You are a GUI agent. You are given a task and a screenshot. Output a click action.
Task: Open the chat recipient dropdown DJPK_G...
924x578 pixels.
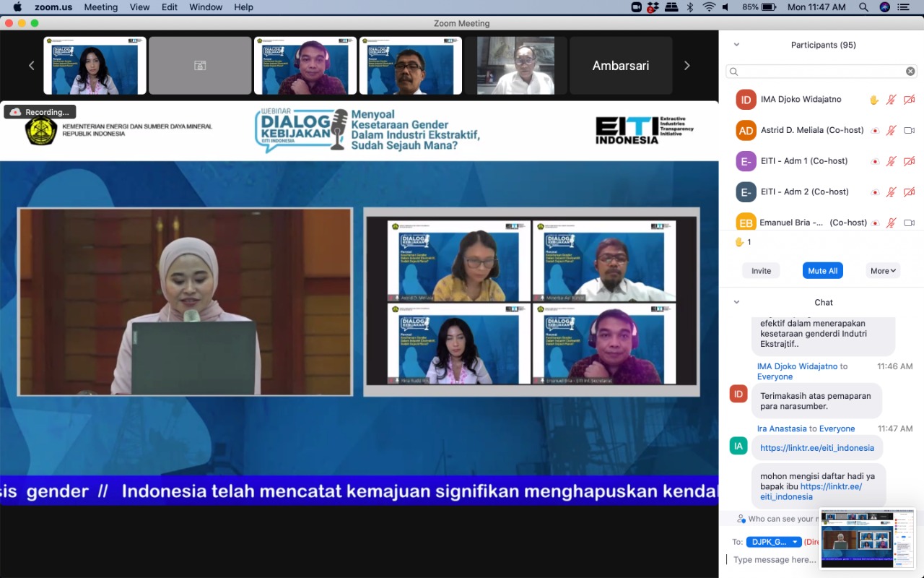click(774, 542)
